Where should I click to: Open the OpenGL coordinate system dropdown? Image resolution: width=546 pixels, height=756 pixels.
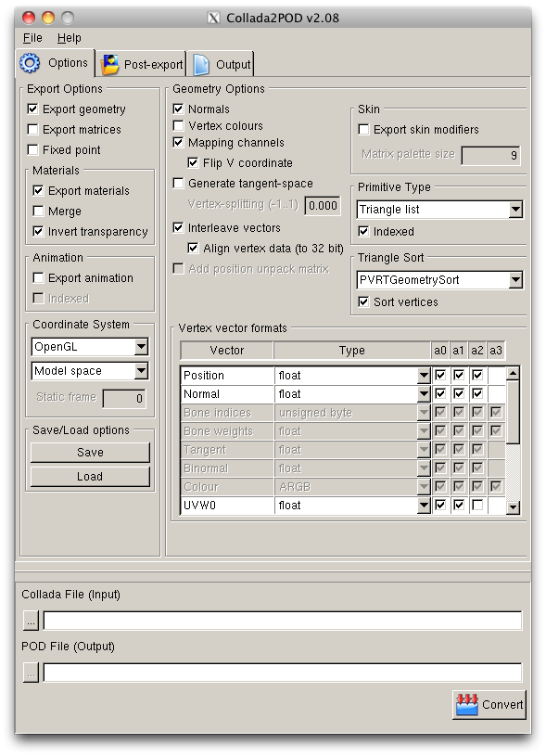[x=90, y=347]
